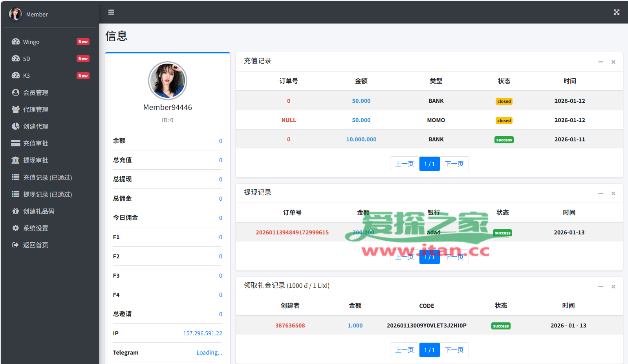Toggle the hamburger sidebar menu icon
Image resolution: width=628 pixels, height=364 pixels.
point(111,12)
